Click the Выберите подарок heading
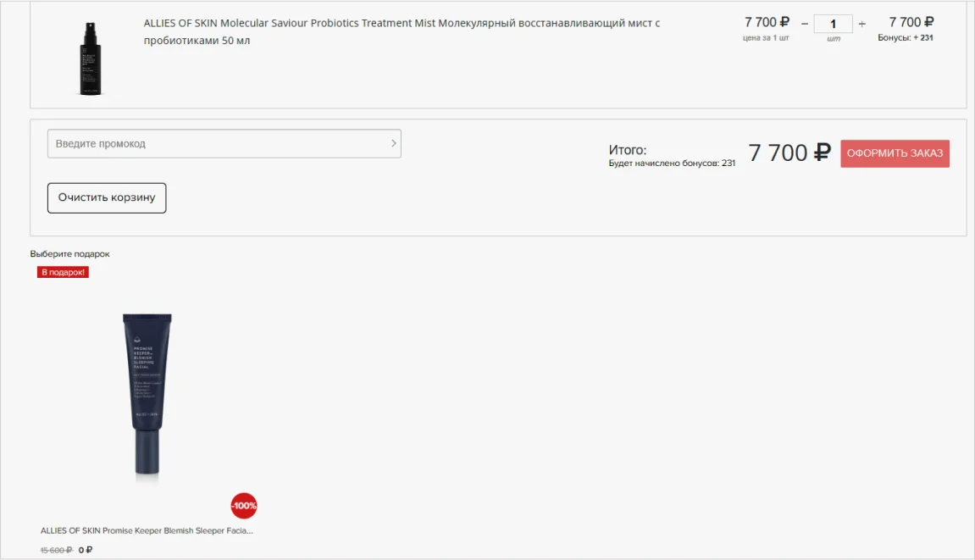This screenshot has height=560, width=975. (69, 254)
